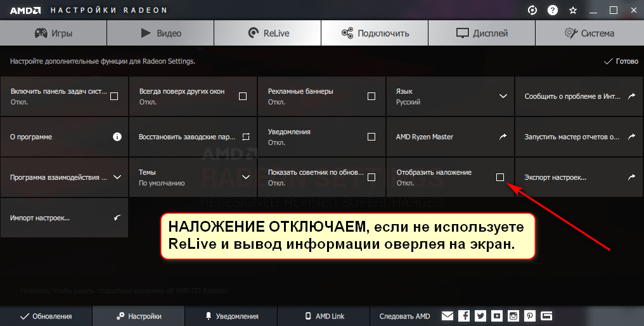Open AMD Facebook page icon
Screen dimensions: 644x326
click(464, 316)
